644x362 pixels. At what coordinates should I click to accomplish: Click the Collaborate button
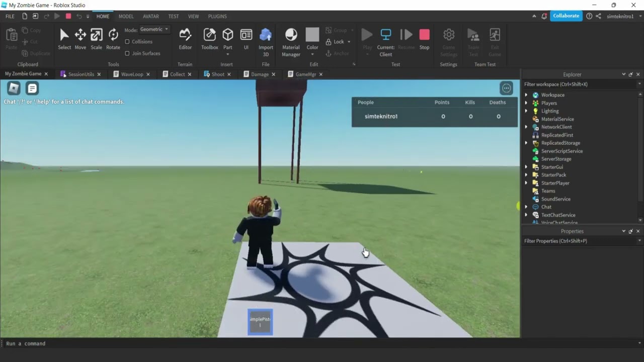point(566,16)
